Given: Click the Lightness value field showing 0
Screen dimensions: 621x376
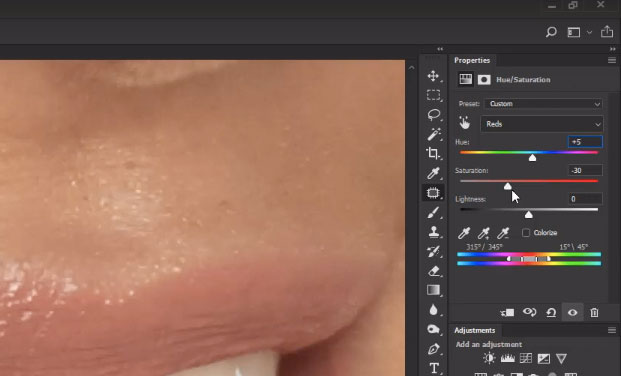Looking at the screenshot, I should coord(585,199).
